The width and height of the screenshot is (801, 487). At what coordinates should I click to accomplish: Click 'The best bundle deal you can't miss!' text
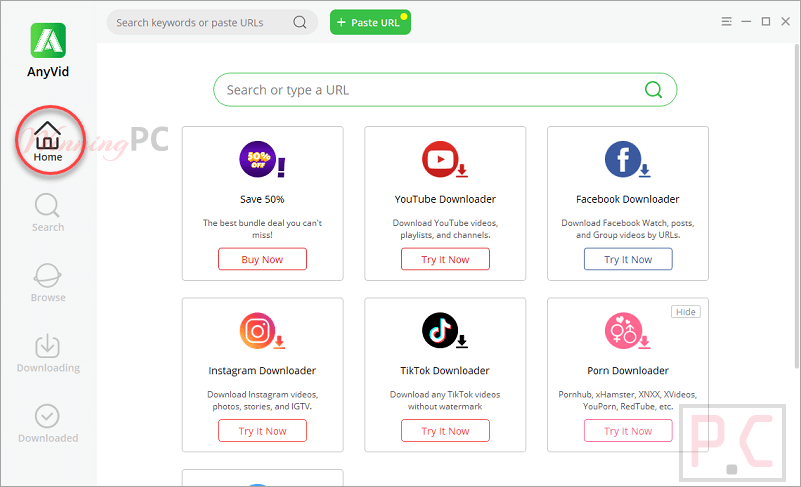262,229
